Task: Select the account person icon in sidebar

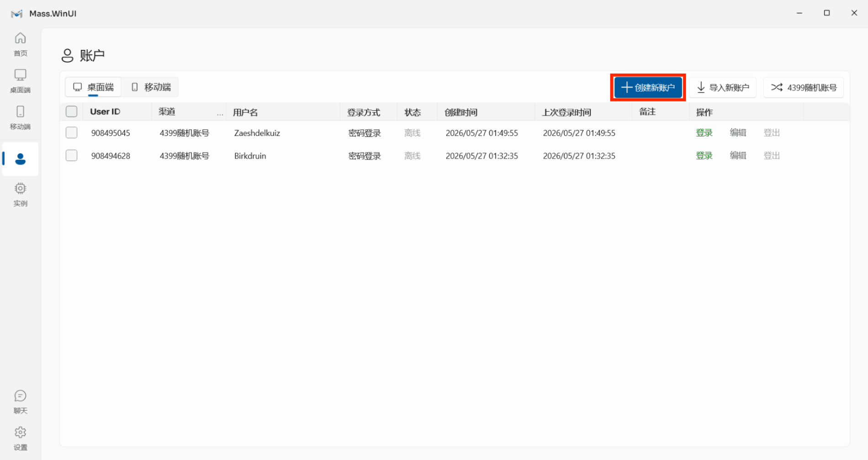Action: 20,159
